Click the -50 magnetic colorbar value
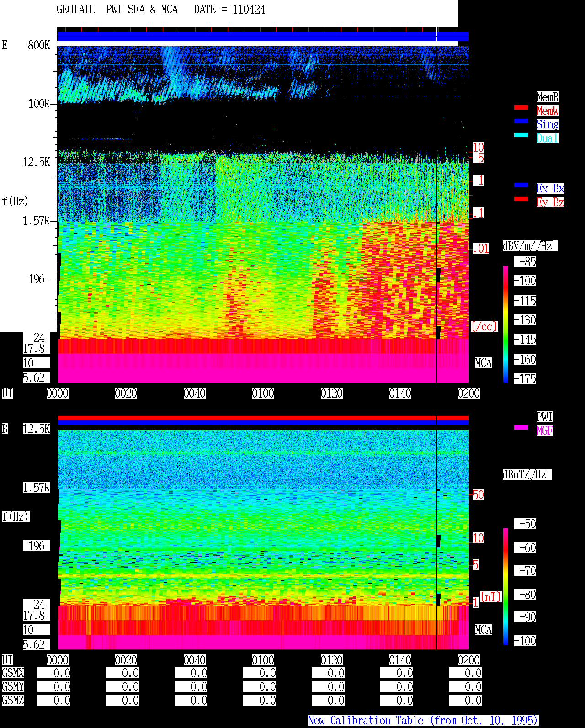 pyautogui.click(x=525, y=524)
